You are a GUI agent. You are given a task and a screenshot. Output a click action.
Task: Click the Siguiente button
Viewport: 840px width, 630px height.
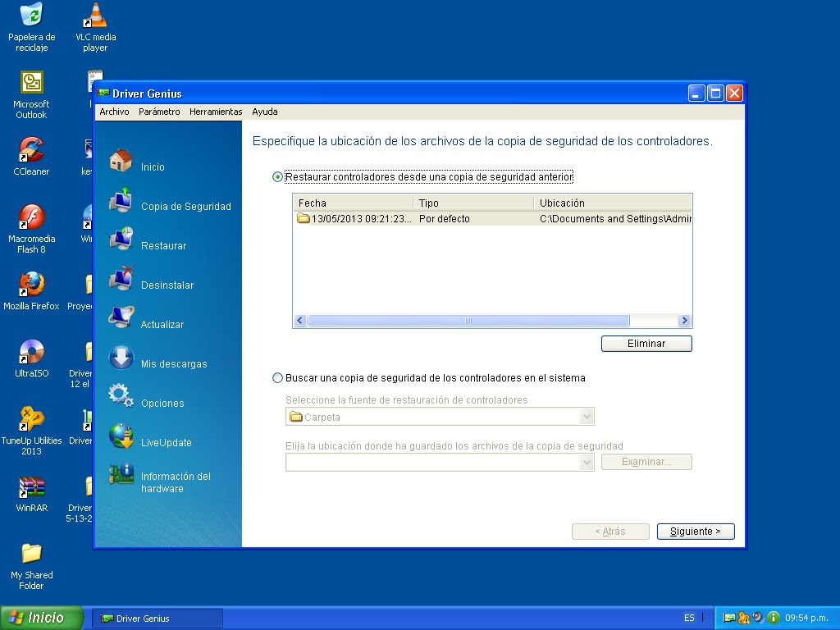tap(696, 532)
